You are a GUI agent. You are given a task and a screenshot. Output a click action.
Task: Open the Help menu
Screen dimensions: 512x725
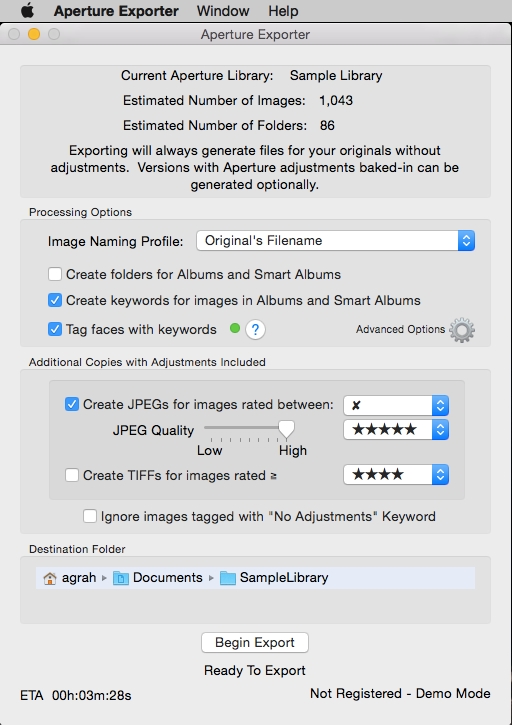pyautogui.click(x=283, y=11)
